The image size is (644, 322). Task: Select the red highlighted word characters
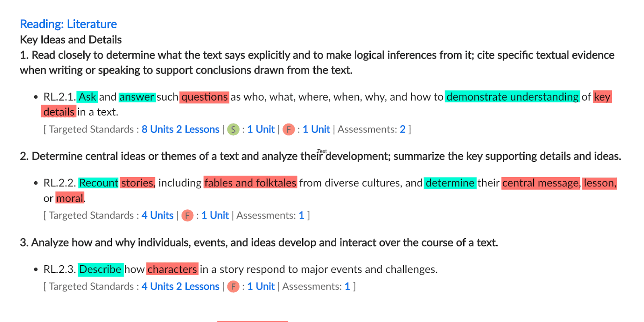[172, 269]
